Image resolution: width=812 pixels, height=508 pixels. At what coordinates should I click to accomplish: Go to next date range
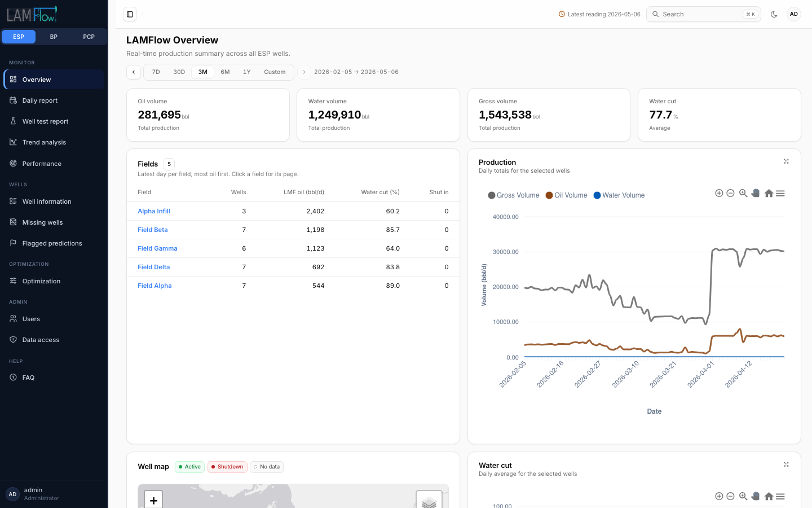(x=304, y=72)
